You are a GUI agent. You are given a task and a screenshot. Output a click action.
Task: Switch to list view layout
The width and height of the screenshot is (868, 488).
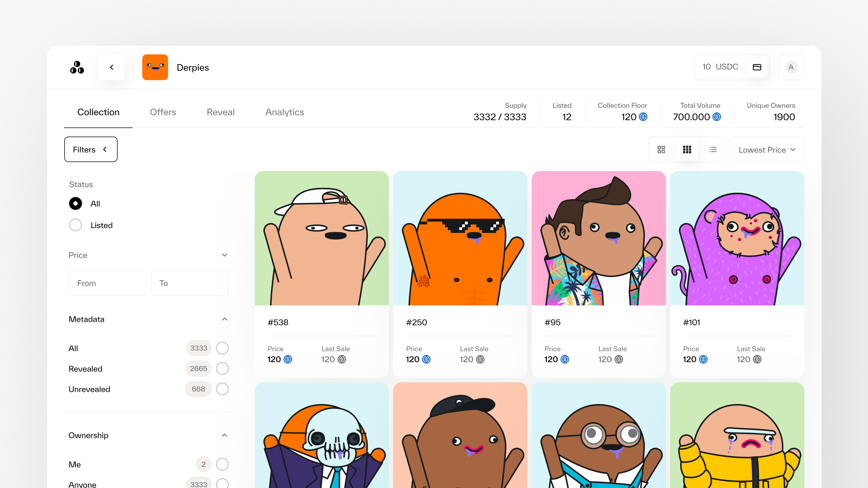(x=713, y=150)
